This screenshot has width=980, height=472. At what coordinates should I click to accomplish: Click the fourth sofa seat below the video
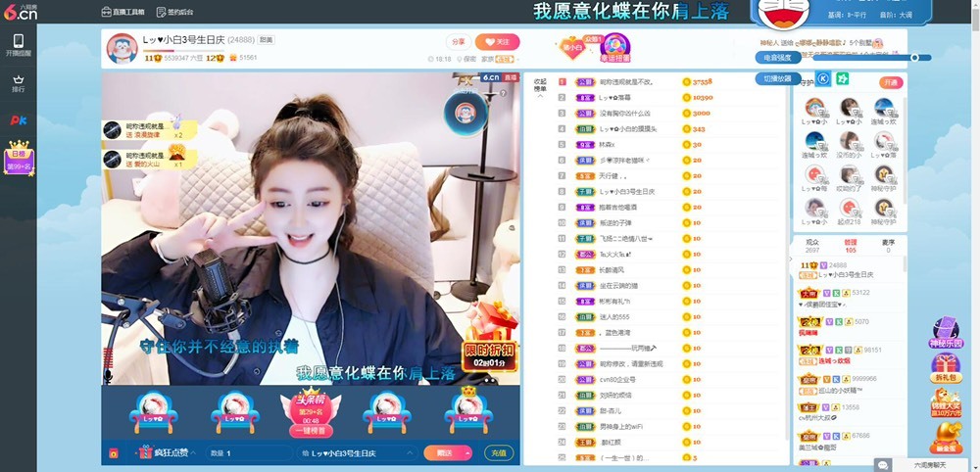[x=387, y=412]
